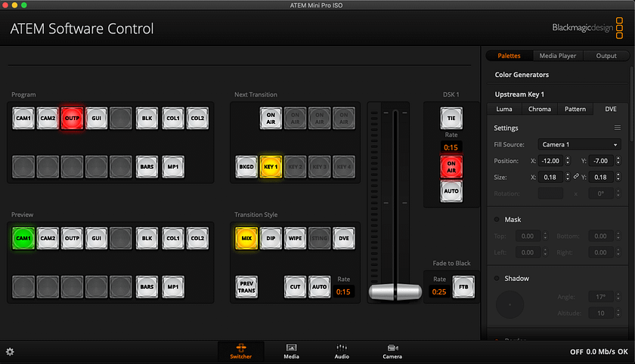The width and height of the screenshot is (635, 364).
Task: Select BLK on the Program row
Action: click(147, 118)
